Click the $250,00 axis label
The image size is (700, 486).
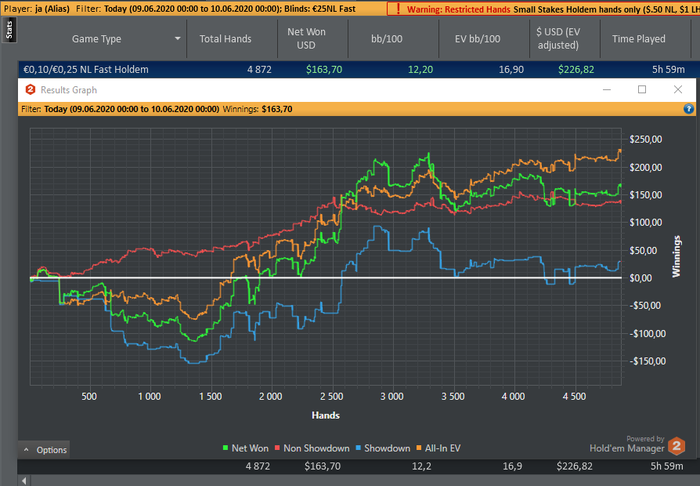click(646, 139)
